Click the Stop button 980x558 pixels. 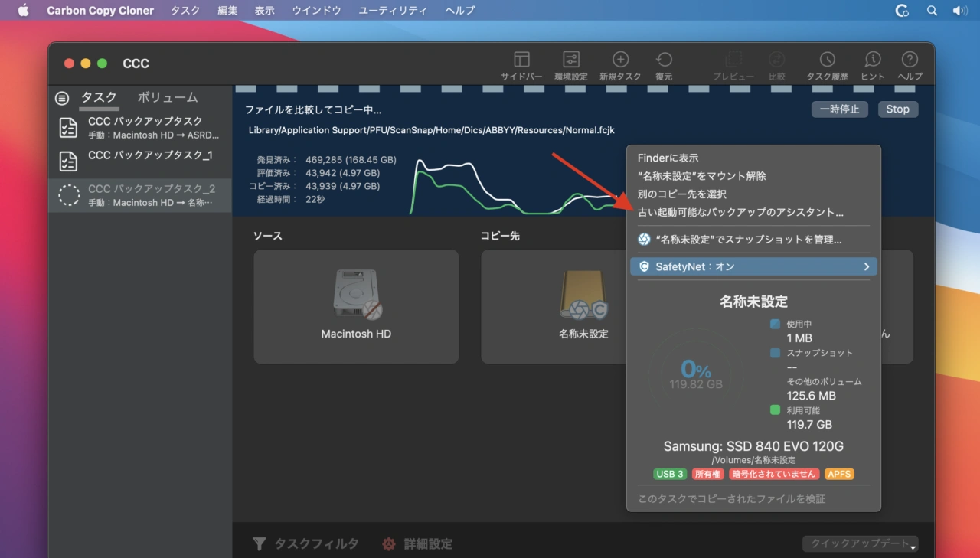898,109
